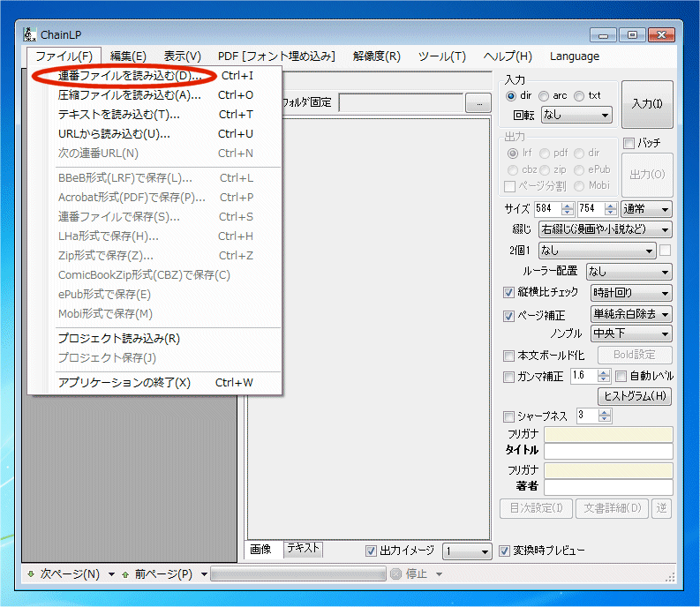This screenshot has height=607, width=700.
Task: Increase the sharpness spinner value
Action: 605,413
